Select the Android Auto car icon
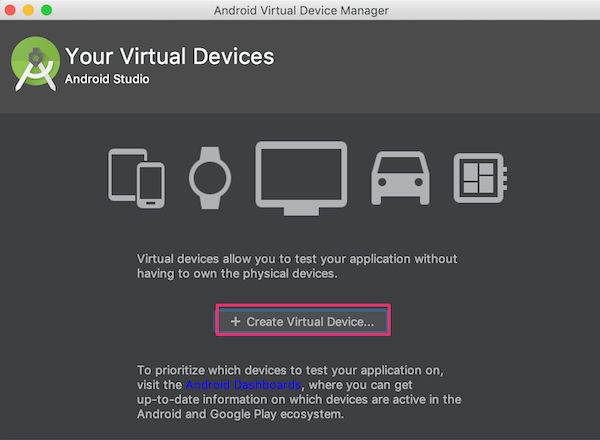This screenshot has height=440, width=600. point(400,178)
